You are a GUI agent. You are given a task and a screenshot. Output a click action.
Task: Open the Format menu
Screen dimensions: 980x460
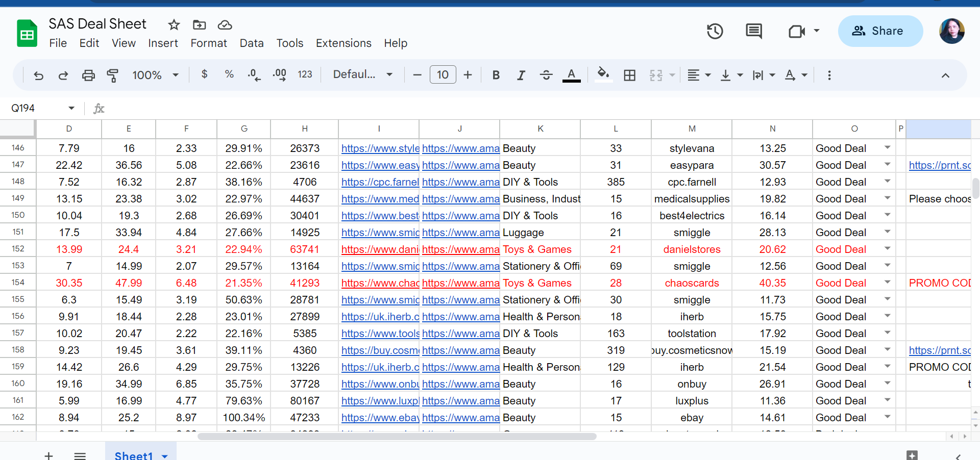click(209, 43)
